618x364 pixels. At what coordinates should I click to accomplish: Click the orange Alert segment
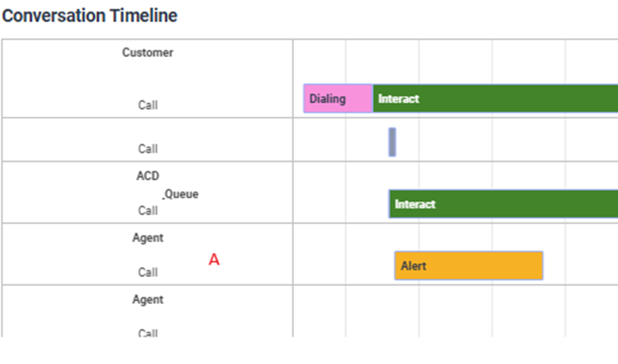pyautogui.click(x=468, y=265)
